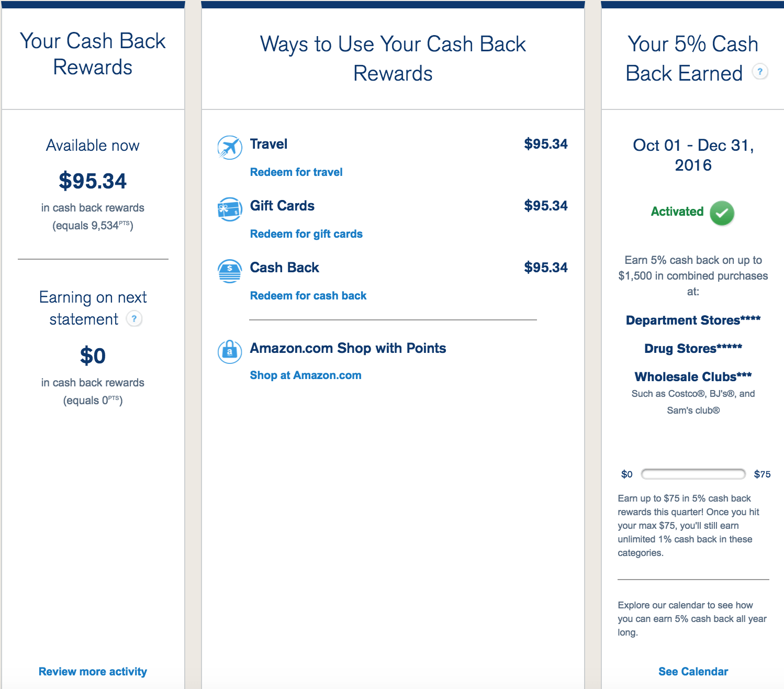The image size is (784, 689).
Task: Open Redeem for travel link
Action: 296,172
